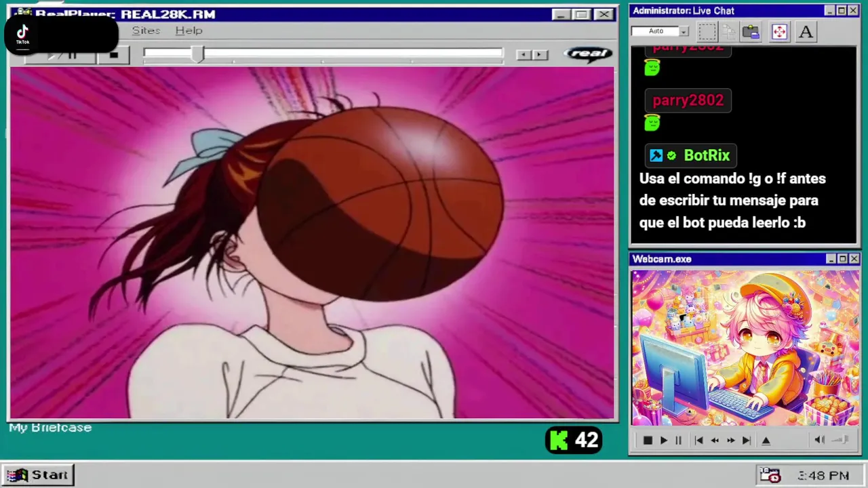
Task: Click the parry2802 username in chat
Action: pyautogui.click(x=688, y=100)
